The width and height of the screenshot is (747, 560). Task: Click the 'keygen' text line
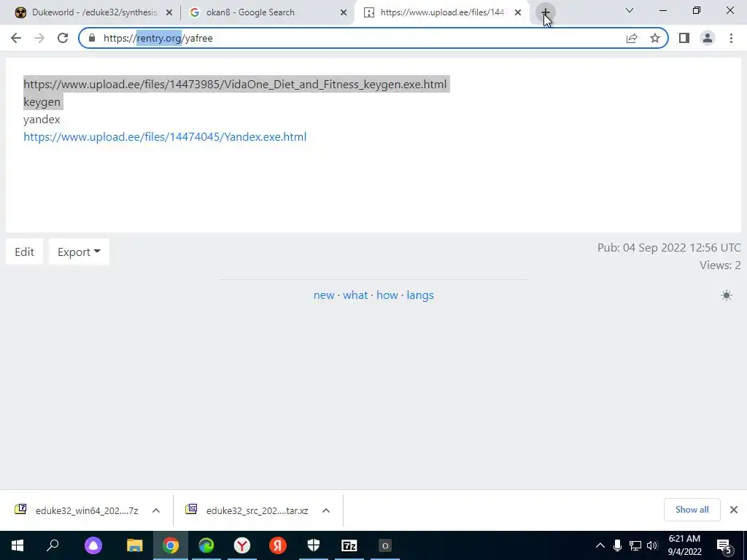[42, 102]
